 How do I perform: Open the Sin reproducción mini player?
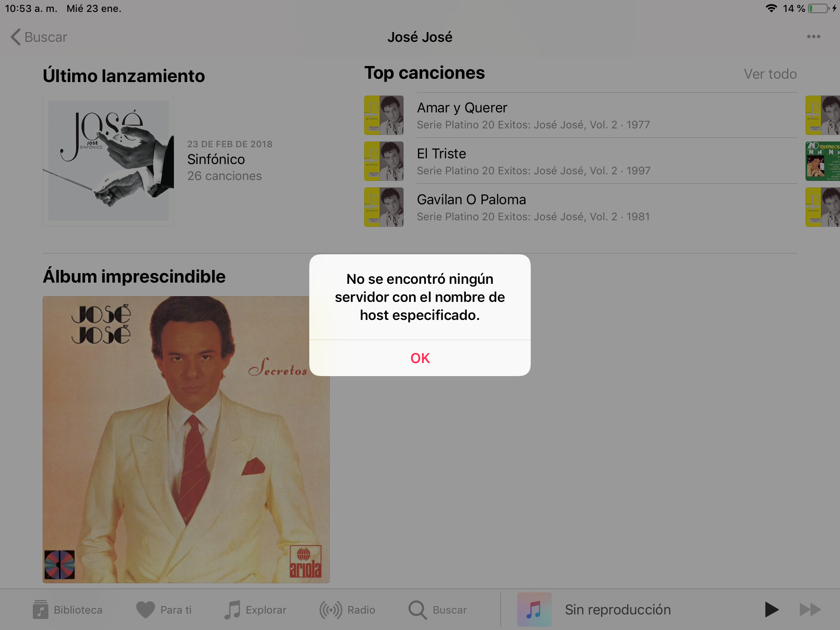617,609
